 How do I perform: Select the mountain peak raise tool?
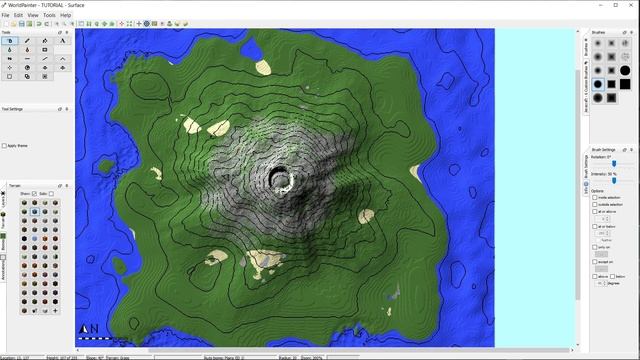pos(62,59)
